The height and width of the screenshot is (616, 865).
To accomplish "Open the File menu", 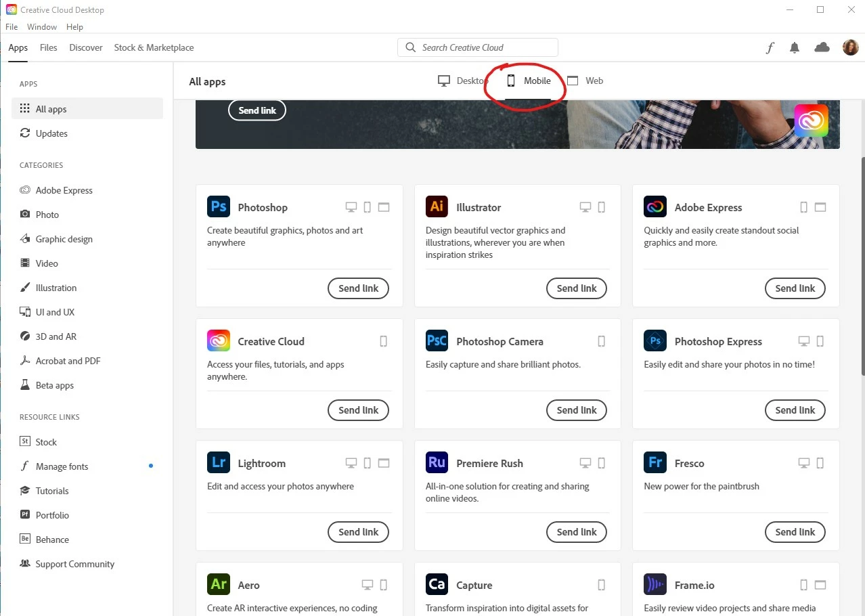I will [x=12, y=27].
